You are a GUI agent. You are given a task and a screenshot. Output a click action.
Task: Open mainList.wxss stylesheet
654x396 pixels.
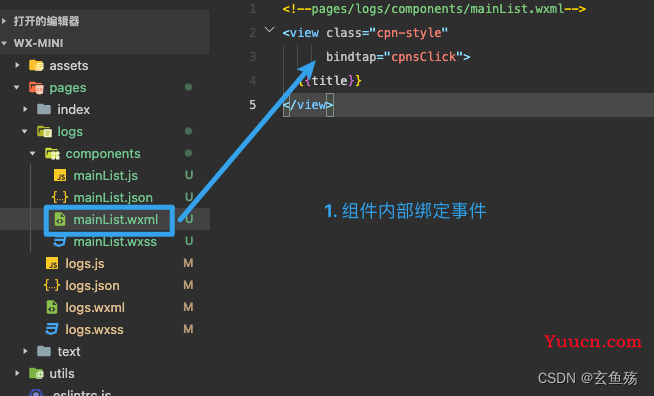115,242
